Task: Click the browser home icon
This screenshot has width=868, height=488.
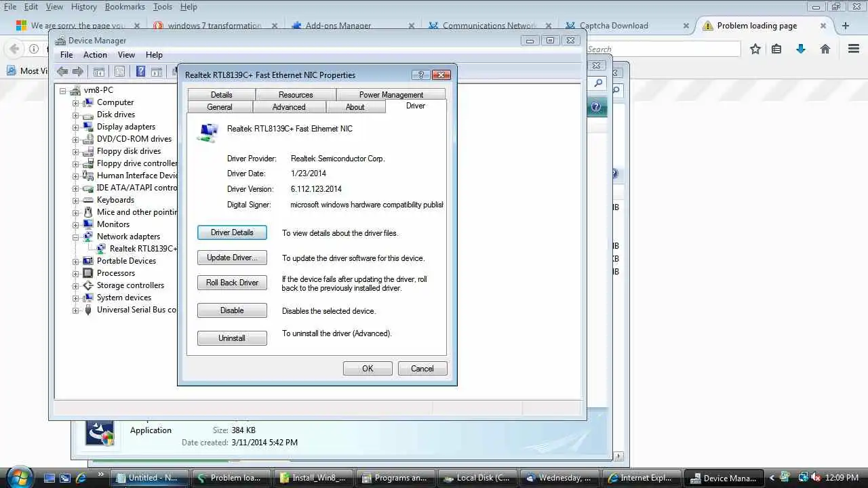Action: pos(825,49)
